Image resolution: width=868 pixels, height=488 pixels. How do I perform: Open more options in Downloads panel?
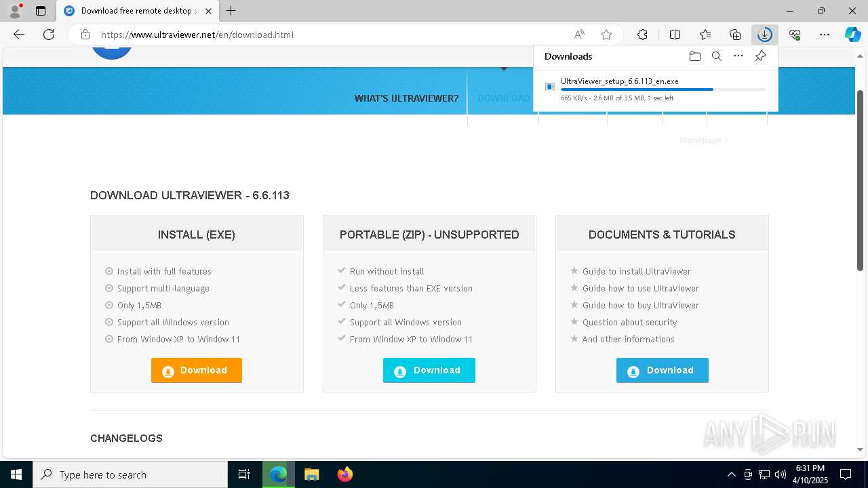point(738,56)
